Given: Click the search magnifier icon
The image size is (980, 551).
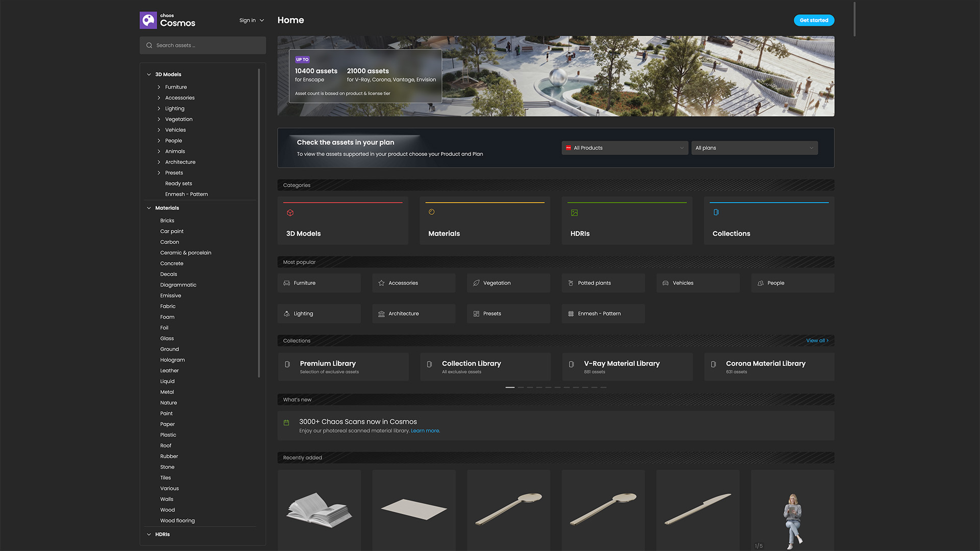Looking at the screenshot, I should tap(149, 45).
